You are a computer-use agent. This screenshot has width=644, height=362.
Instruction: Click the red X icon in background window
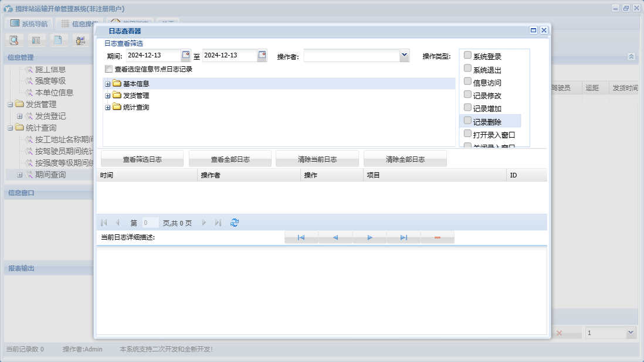point(559,333)
